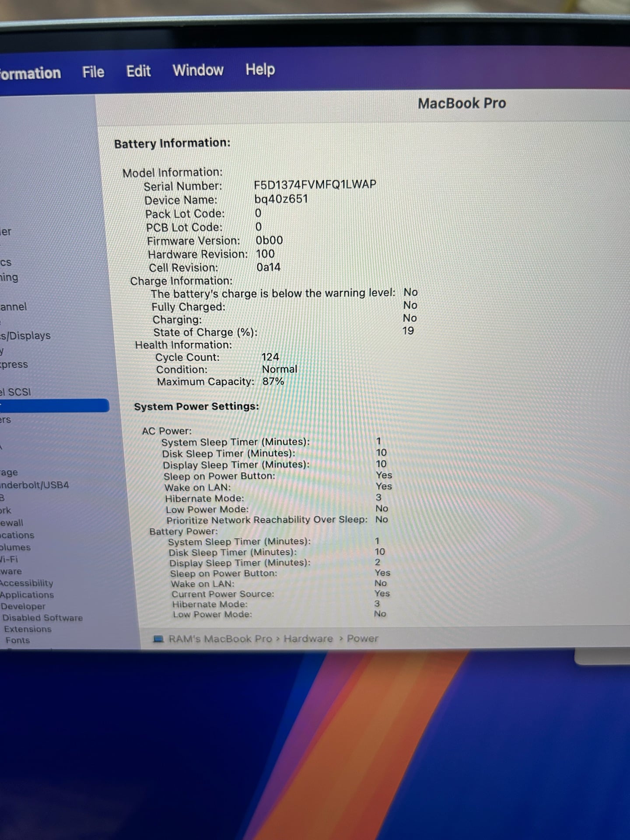Click cycle count value 124
This screenshot has height=840, width=630.
[x=270, y=357]
